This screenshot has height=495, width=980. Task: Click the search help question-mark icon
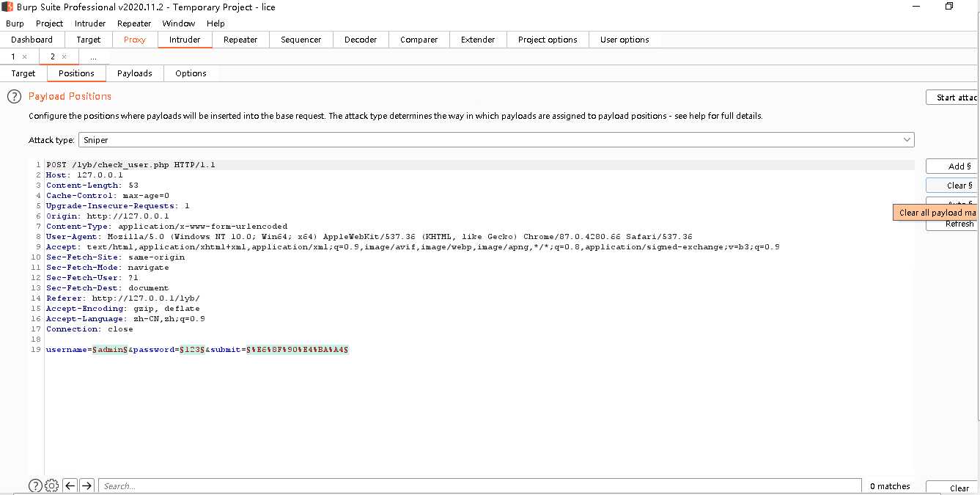pyautogui.click(x=35, y=485)
